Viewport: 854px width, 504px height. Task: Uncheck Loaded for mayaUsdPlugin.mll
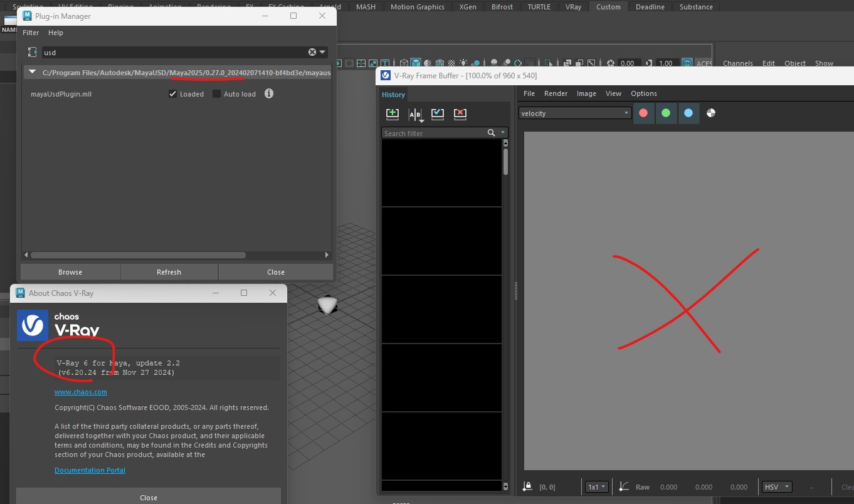pyautogui.click(x=172, y=94)
